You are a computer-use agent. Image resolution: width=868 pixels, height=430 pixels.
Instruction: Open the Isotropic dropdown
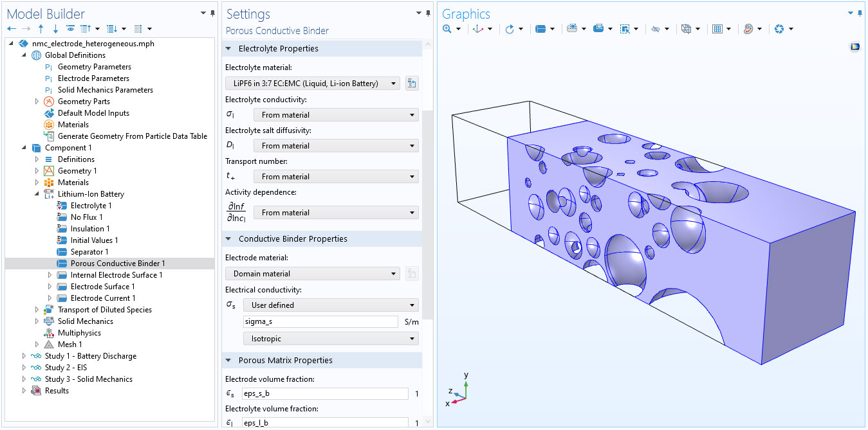pos(331,339)
